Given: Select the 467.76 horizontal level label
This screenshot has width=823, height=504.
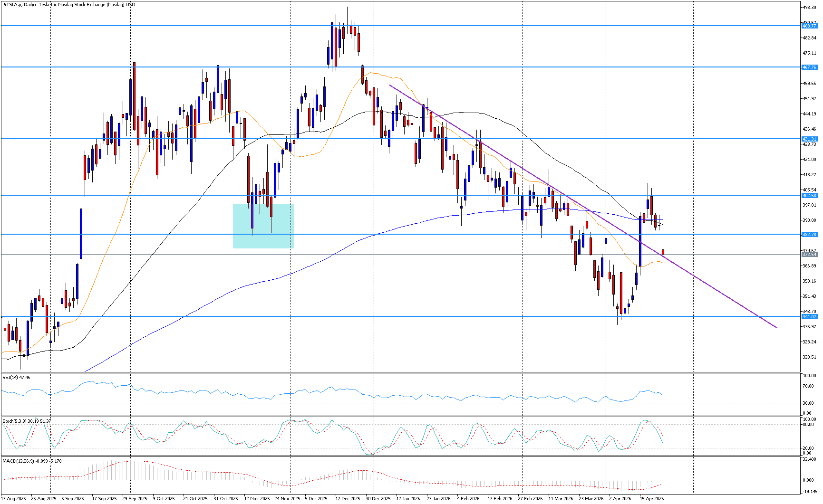Looking at the screenshot, I should [809, 67].
